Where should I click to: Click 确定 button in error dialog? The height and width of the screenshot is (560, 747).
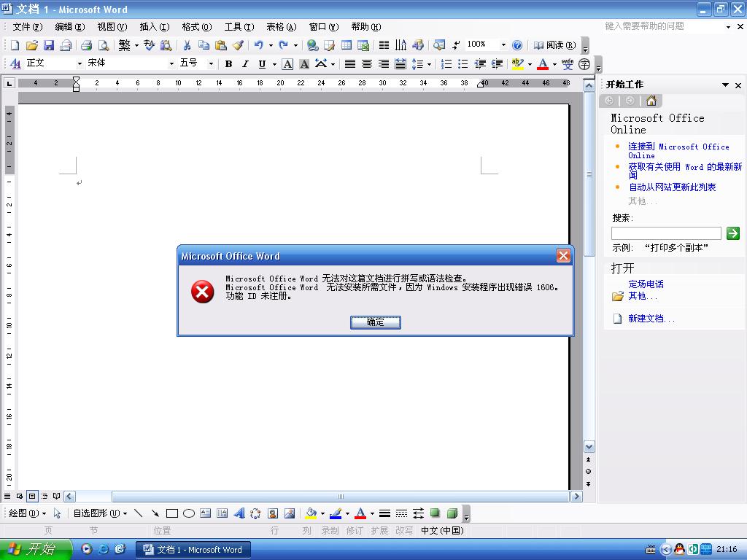pyautogui.click(x=376, y=322)
